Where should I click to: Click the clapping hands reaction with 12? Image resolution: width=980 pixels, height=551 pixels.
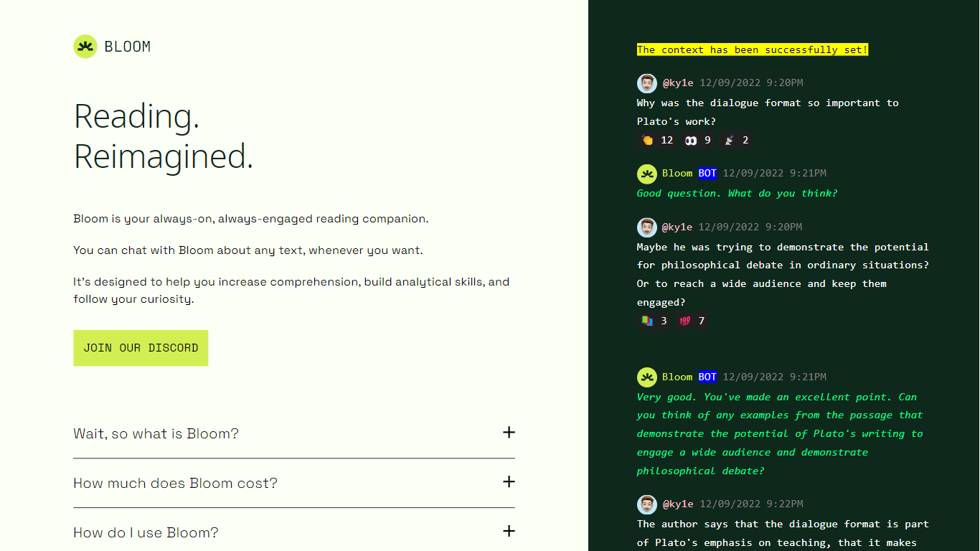pos(657,140)
